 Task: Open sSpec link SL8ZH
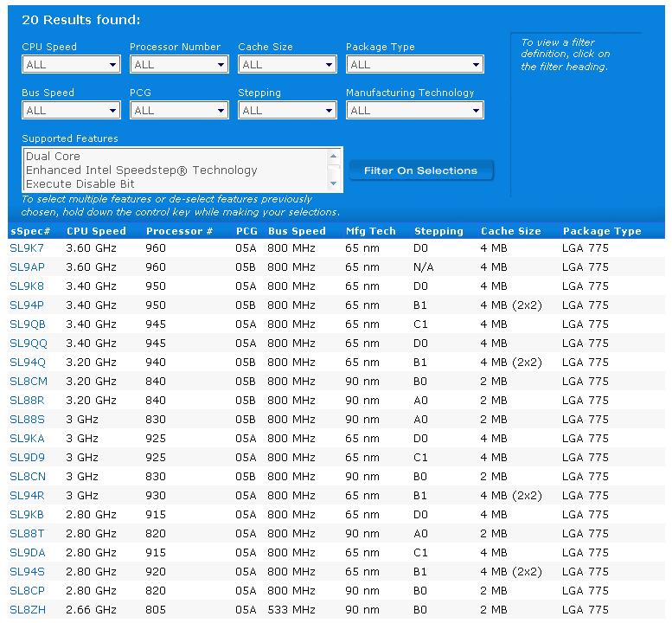pos(28,610)
